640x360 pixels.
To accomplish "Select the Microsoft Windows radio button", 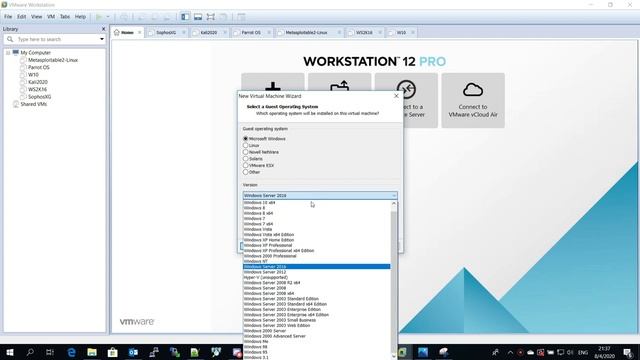I will pyautogui.click(x=246, y=139).
